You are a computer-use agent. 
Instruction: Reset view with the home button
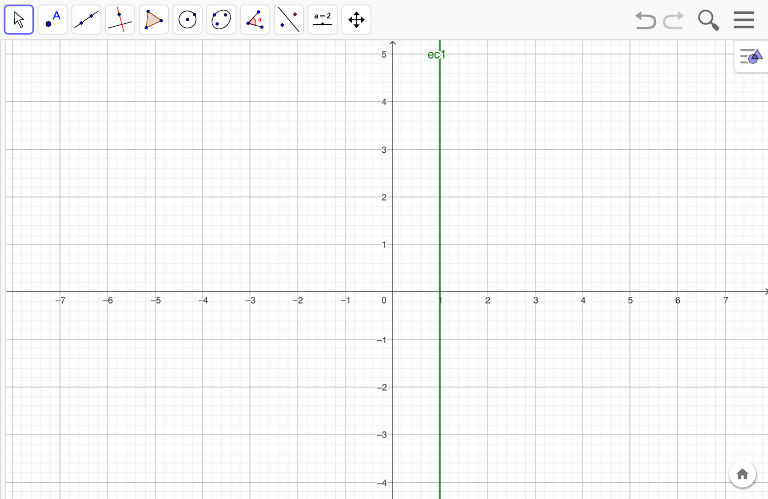point(743,474)
